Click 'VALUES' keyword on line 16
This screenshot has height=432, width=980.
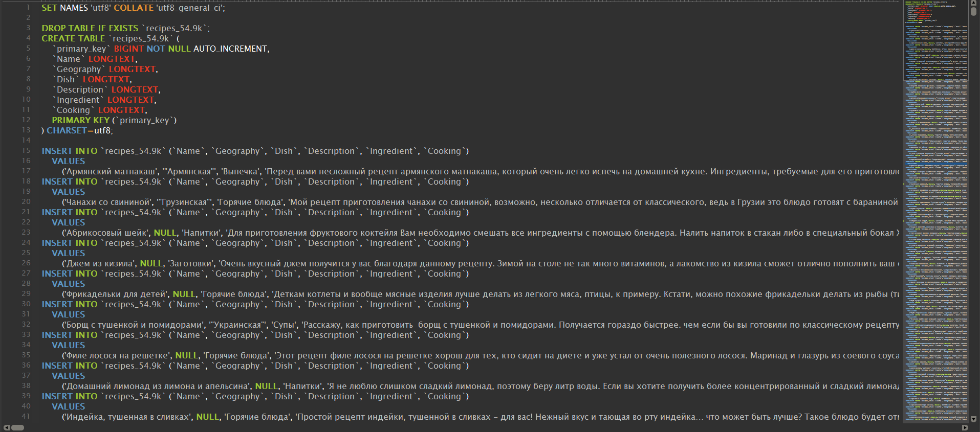point(69,161)
